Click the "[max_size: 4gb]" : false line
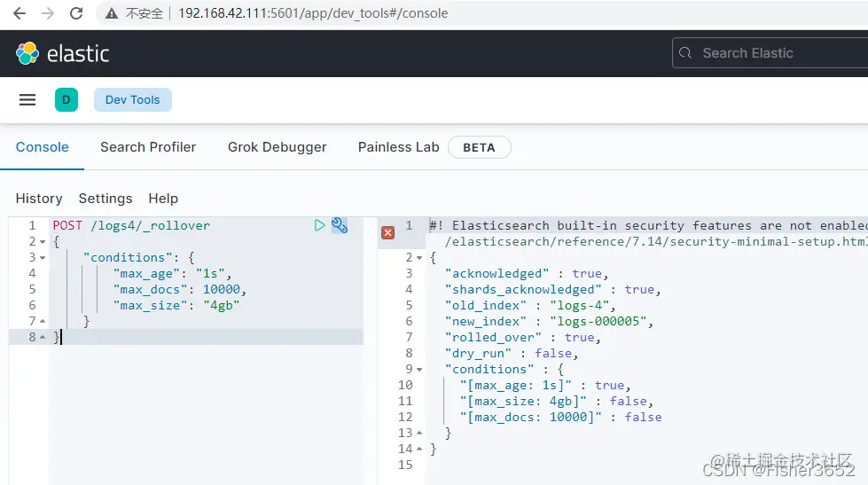This screenshot has height=485, width=868. pyautogui.click(x=556, y=402)
